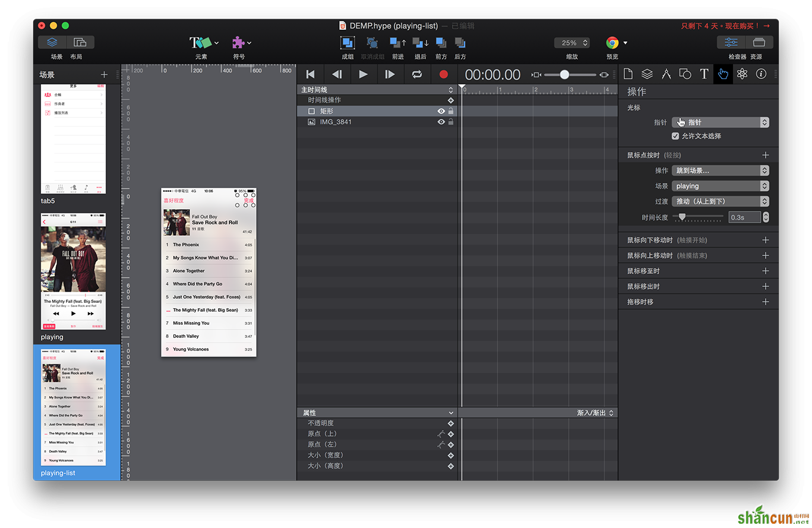
Task: Play the timeline animation
Action: [364, 74]
